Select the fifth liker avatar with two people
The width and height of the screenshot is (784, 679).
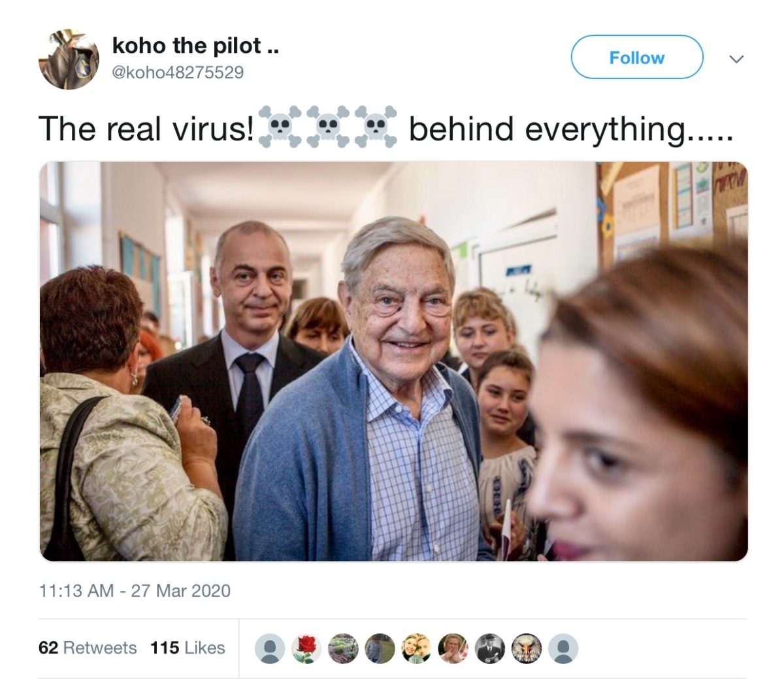pyautogui.click(x=416, y=648)
